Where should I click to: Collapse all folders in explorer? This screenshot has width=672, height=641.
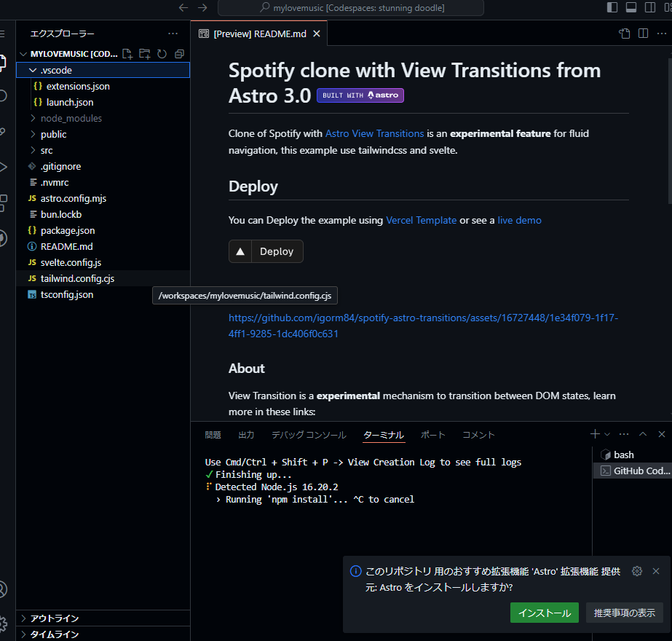(179, 54)
